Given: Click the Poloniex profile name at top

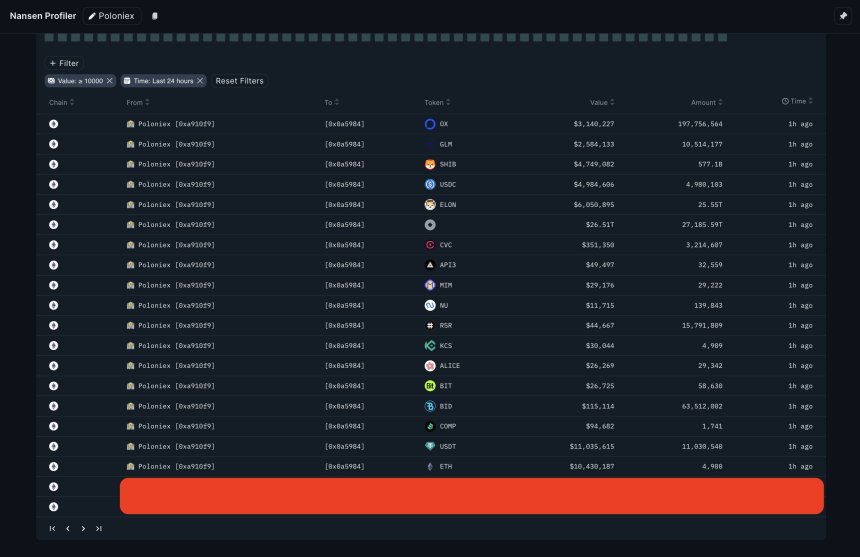Looking at the screenshot, I should click(116, 16).
